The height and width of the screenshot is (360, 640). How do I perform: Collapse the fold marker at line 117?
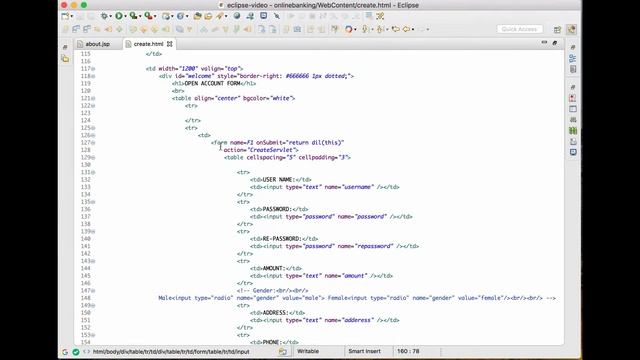[x=93, y=69]
